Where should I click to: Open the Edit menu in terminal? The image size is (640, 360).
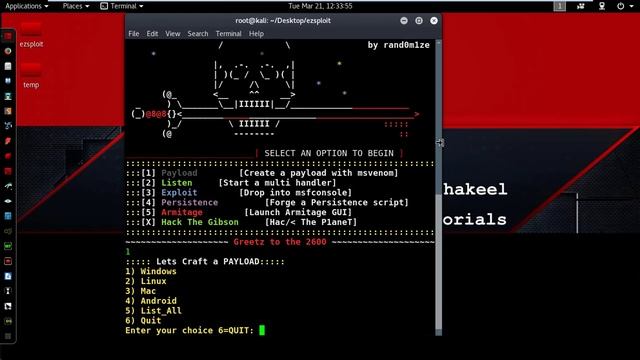tap(152, 34)
